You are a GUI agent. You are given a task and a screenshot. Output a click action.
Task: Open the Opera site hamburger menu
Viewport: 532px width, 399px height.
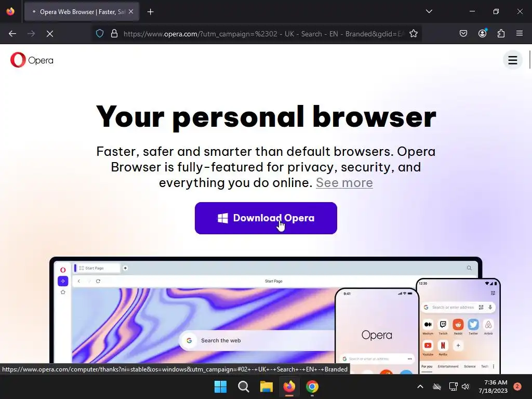point(512,60)
